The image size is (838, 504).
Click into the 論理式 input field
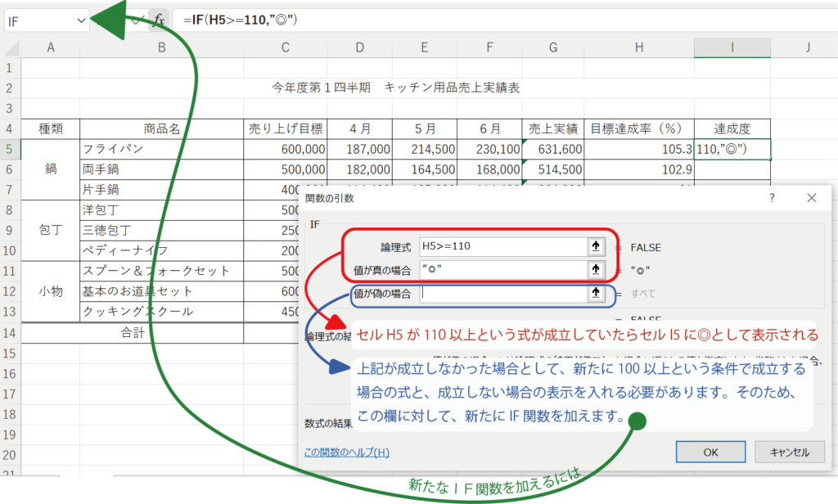pyautogui.click(x=499, y=246)
